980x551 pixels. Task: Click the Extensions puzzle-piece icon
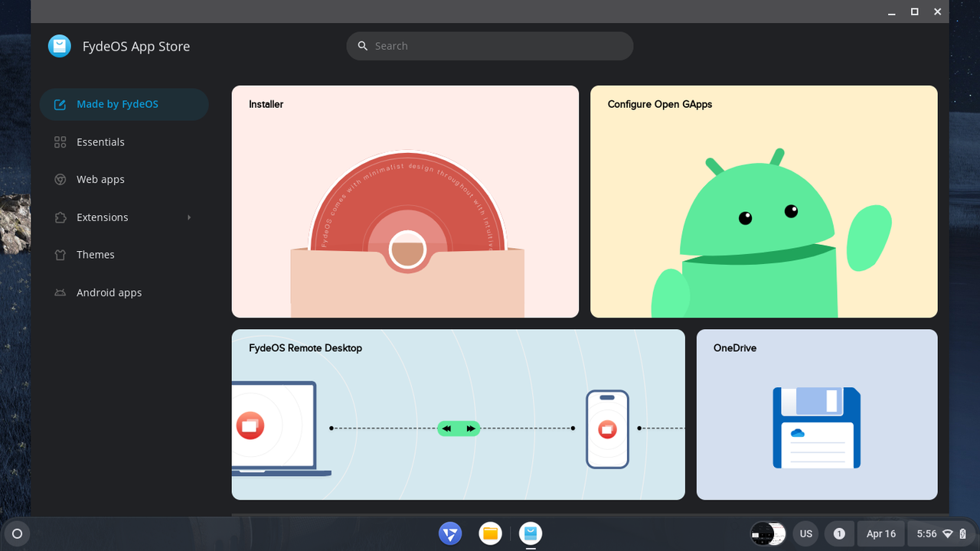60,217
